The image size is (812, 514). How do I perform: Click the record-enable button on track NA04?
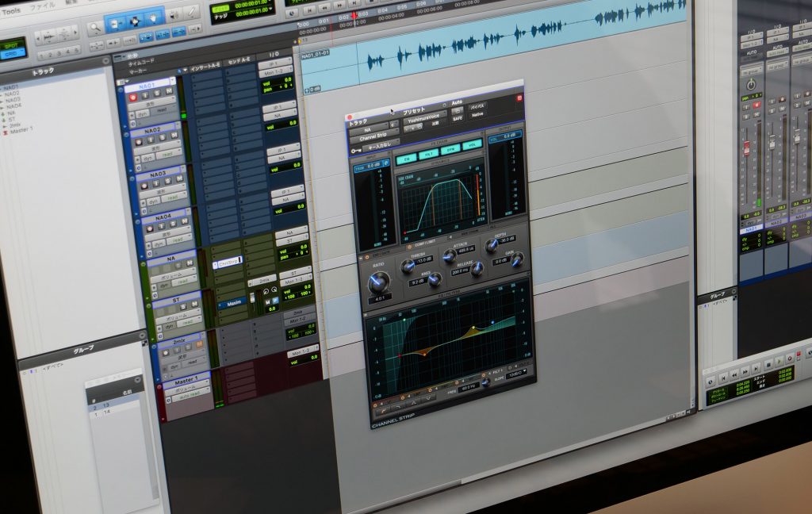pos(150,229)
